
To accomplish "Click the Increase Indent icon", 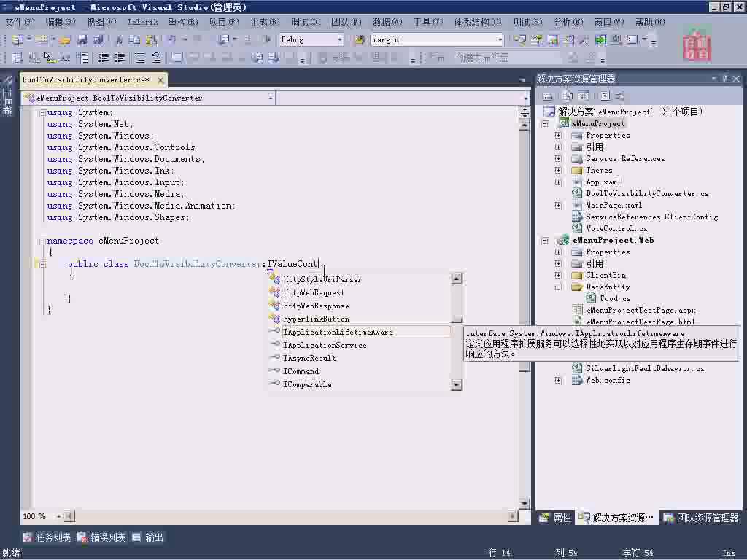I will click(x=120, y=58).
